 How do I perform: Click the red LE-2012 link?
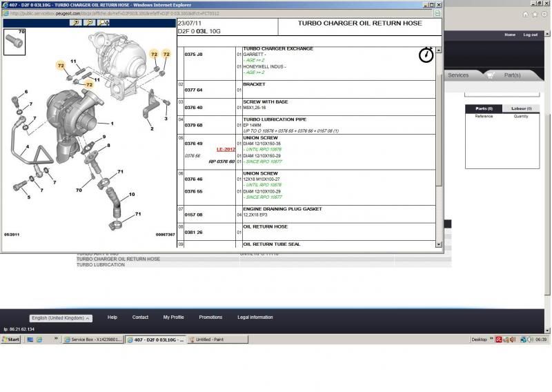click(x=226, y=149)
